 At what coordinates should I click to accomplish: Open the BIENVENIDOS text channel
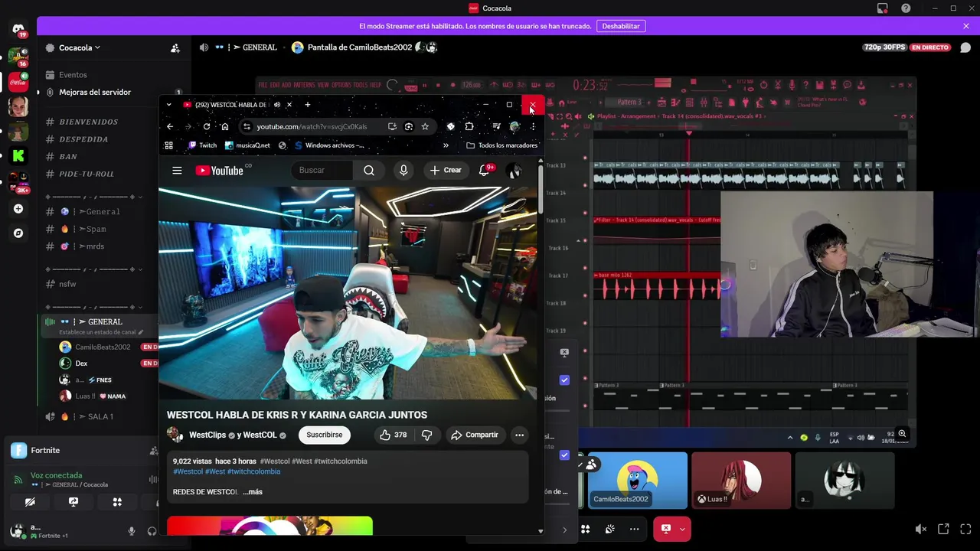pos(89,122)
